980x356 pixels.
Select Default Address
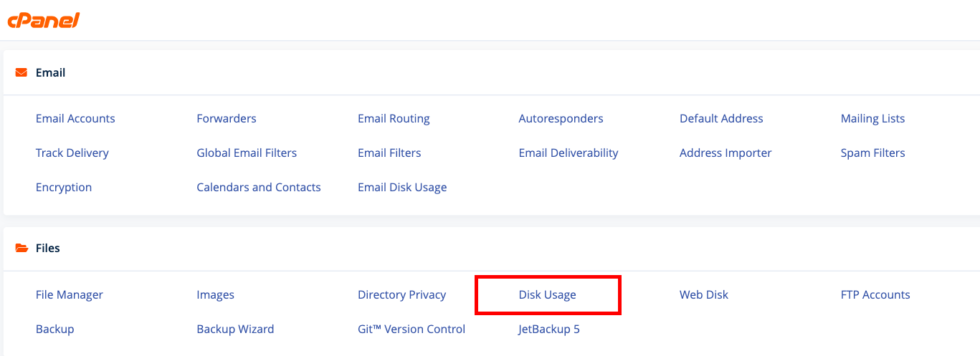point(721,118)
